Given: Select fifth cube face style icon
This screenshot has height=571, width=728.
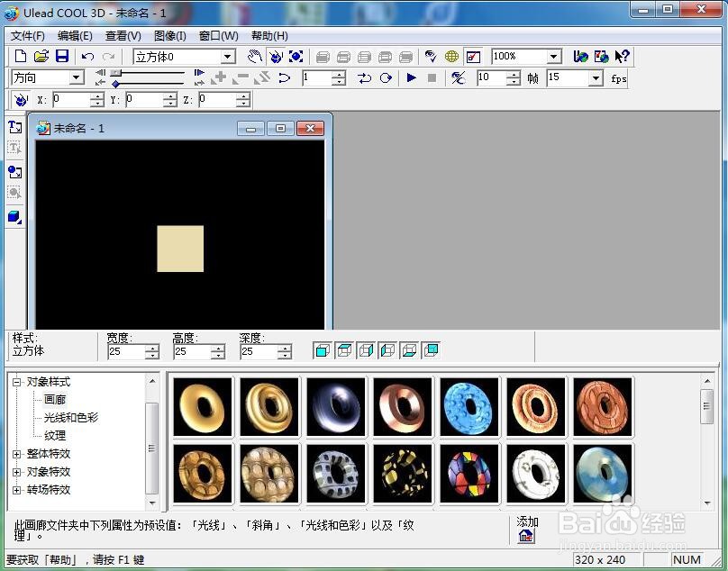Looking at the screenshot, I should 409,350.
